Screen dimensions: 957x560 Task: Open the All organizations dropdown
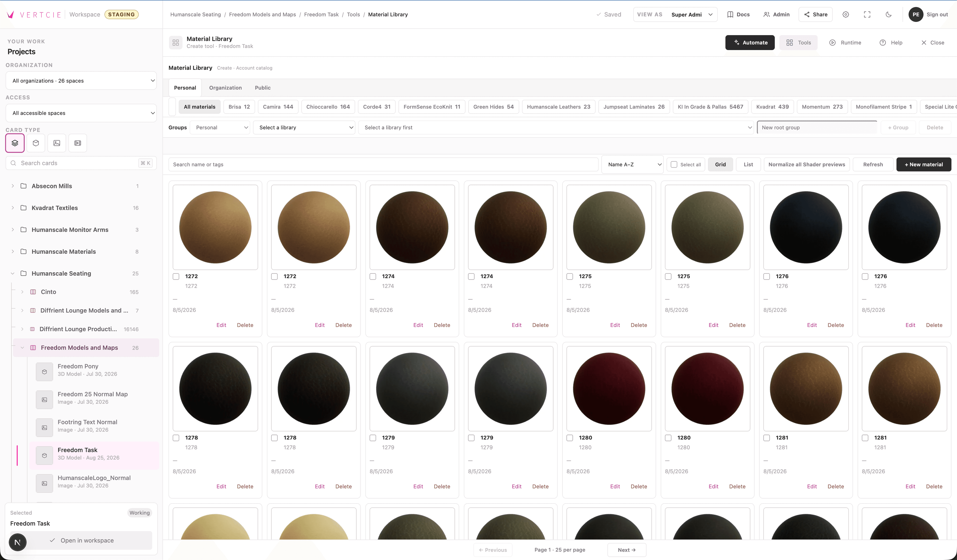81,81
